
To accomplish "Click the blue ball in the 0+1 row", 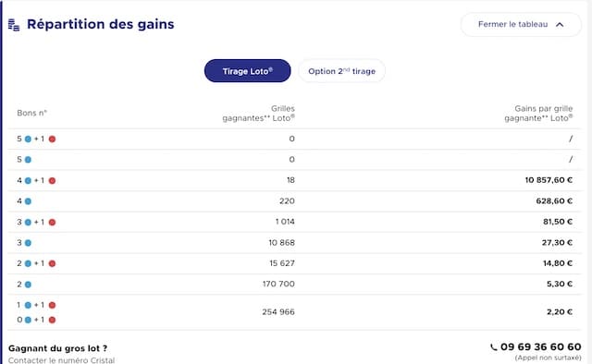I will pyautogui.click(x=28, y=320).
